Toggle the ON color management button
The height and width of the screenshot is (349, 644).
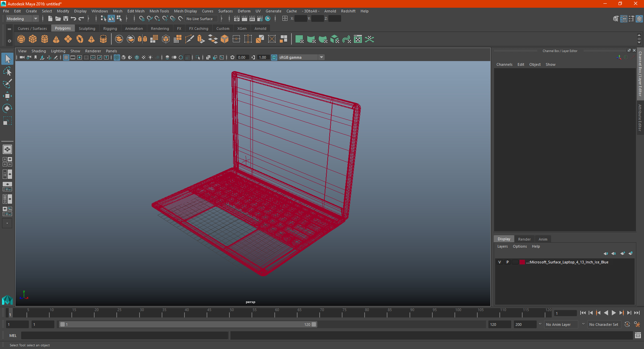pos(274,57)
